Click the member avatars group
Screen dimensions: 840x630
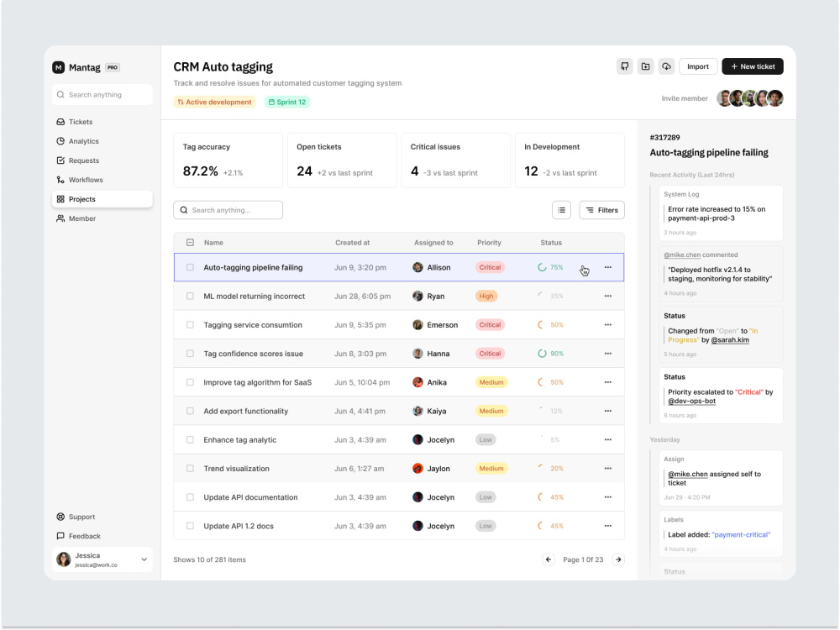tap(750, 98)
